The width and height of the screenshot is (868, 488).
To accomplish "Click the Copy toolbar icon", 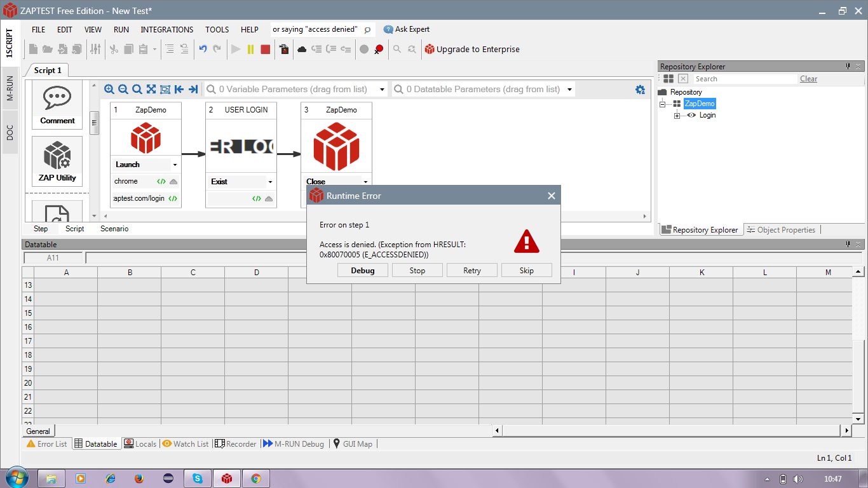I will pos(128,49).
